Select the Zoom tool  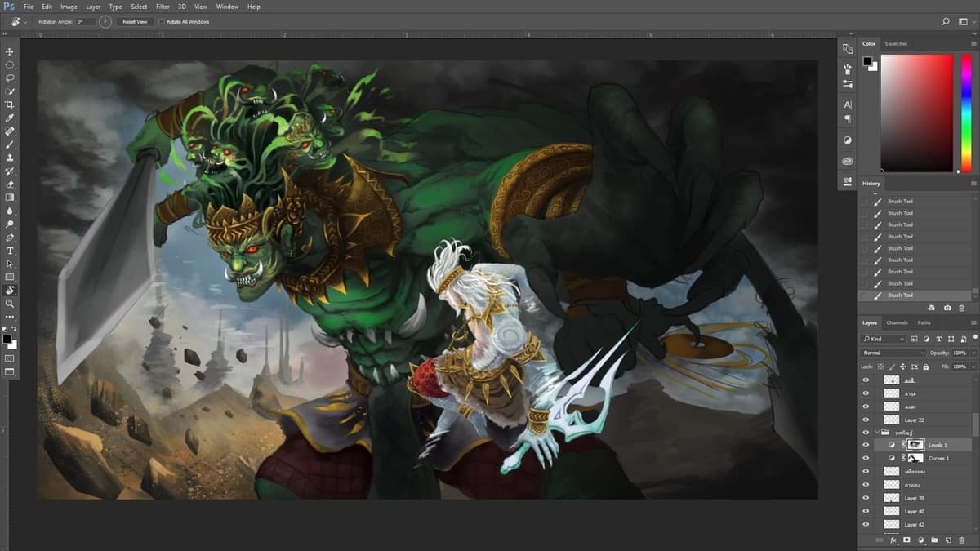10,303
